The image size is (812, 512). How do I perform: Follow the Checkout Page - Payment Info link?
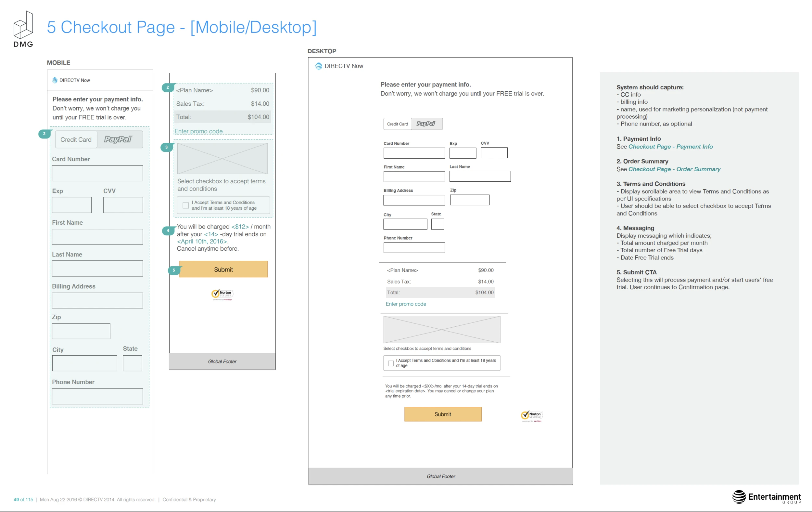[671, 147]
